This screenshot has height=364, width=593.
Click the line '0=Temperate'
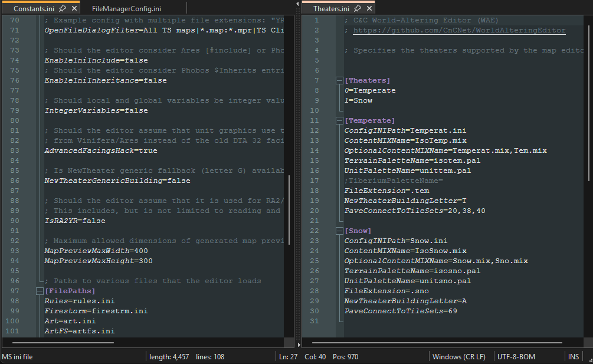[370, 90]
